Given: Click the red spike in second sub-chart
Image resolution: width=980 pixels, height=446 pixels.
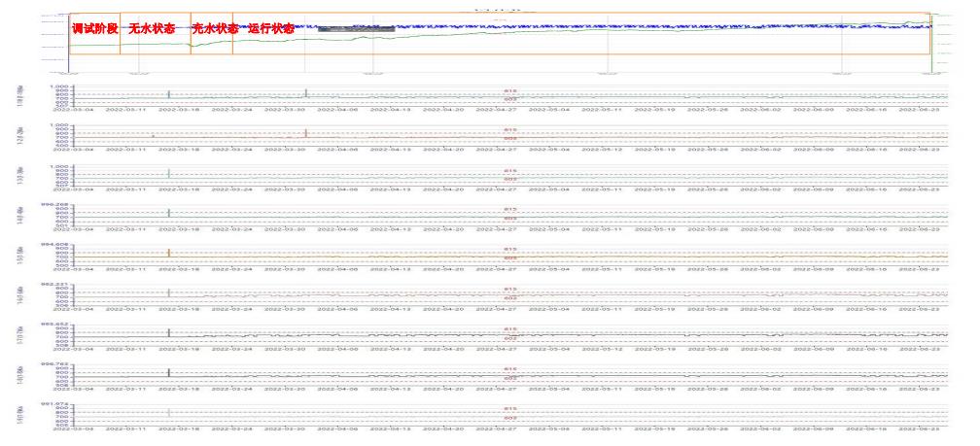Looking at the screenshot, I should (305, 133).
